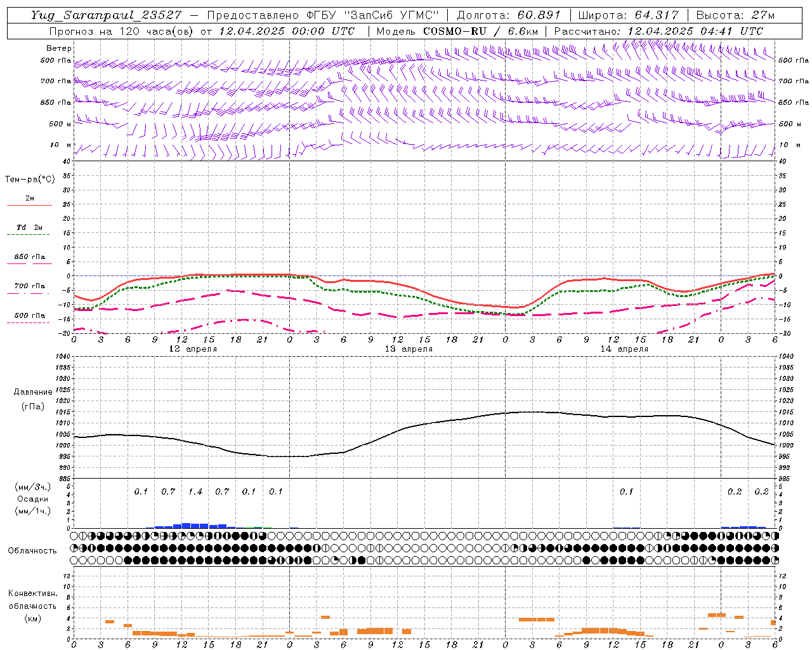Click the "Давление" pressure section label
Image resolution: width=812 pixels, height=650 pixels.
33,392
